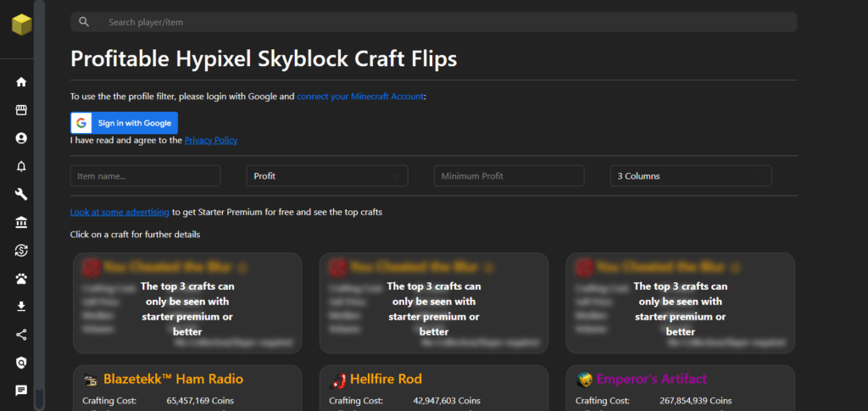The image size is (868, 411).
Task: Open the coin flip sidebar icon
Action: tap(21, 251)
